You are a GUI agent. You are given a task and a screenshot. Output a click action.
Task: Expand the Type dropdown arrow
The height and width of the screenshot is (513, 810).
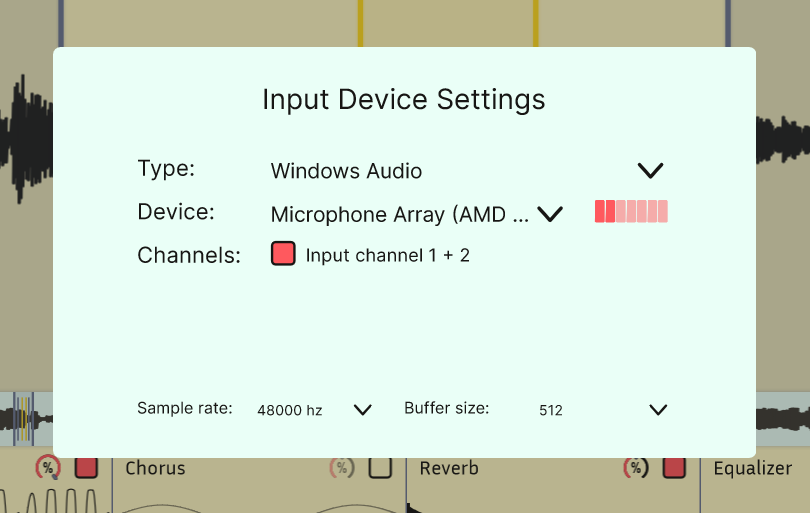650,170
